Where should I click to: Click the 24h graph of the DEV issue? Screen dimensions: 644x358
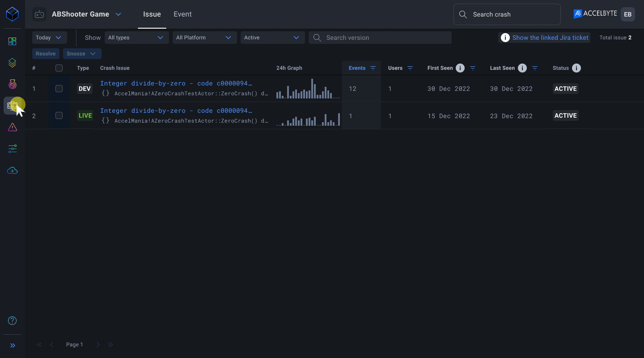pos(308,89)
